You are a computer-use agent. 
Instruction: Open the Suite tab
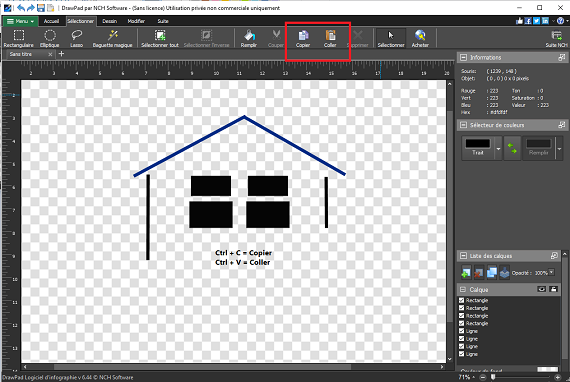pyautogui.click(x=163, y=21)
